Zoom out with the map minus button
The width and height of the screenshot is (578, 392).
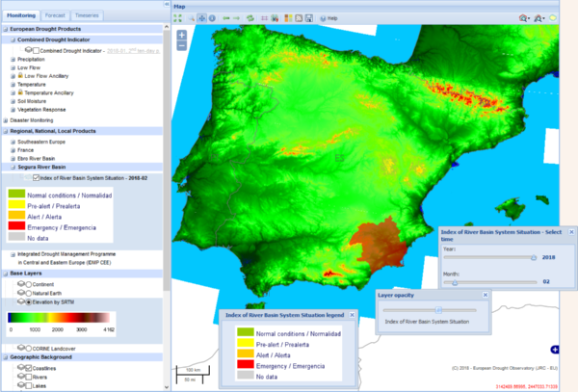[x=182, y=45]
